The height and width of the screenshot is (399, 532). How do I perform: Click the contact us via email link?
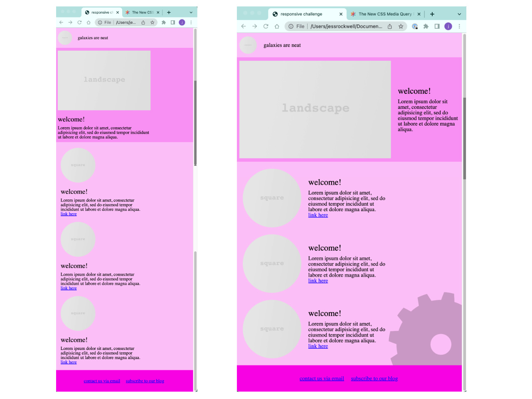click(322, 378)
